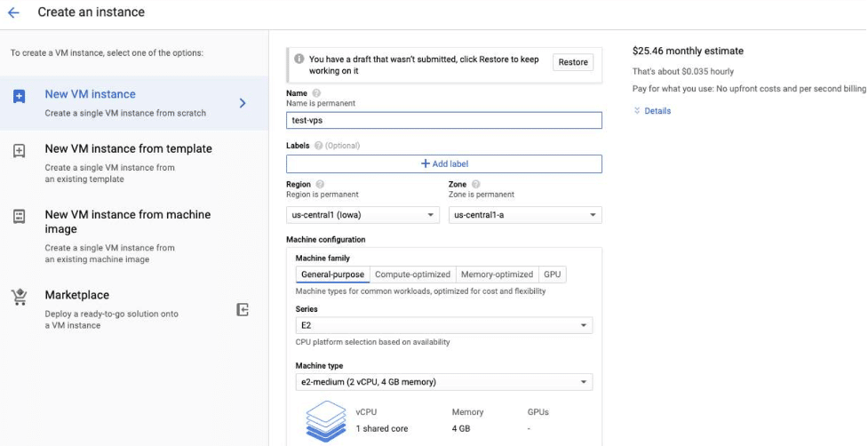Open the help icon beside Name

316,93
